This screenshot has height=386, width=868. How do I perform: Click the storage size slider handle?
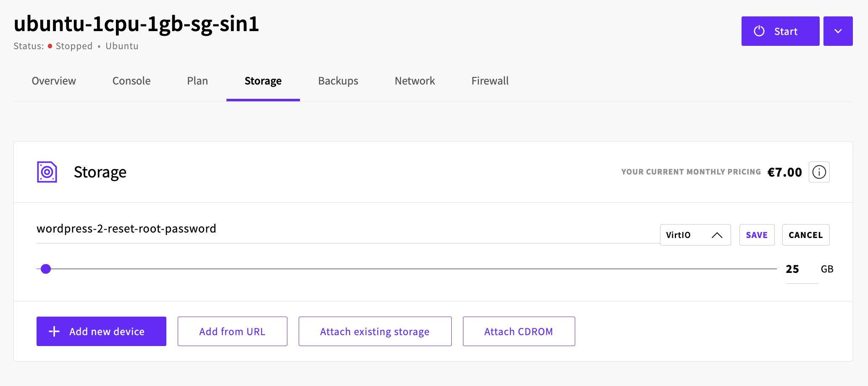pyautogui.click(x=46, y=269)
